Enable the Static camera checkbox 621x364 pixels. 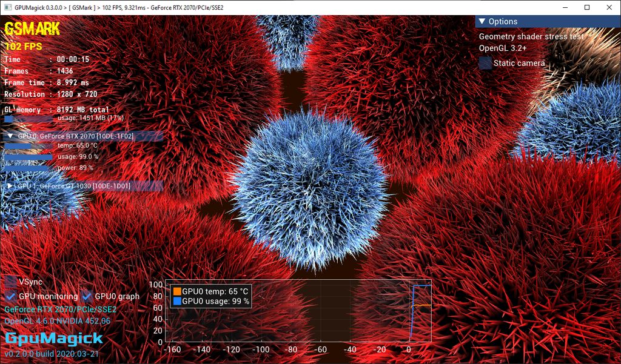485,64
